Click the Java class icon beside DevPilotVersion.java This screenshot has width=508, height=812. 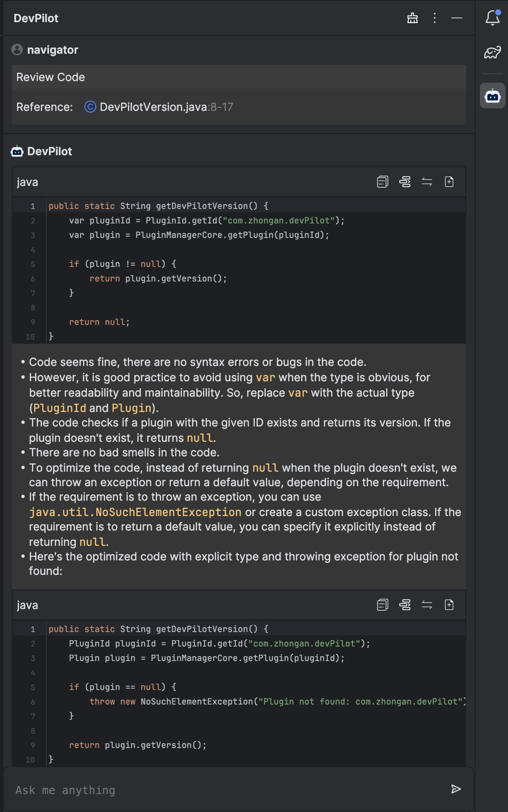[x=90, y=107]
